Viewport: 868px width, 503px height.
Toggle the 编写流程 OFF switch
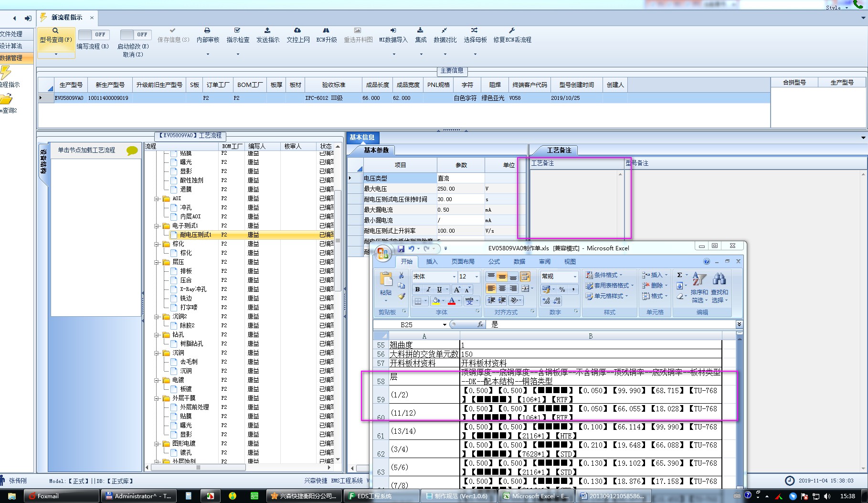[94, 35]
